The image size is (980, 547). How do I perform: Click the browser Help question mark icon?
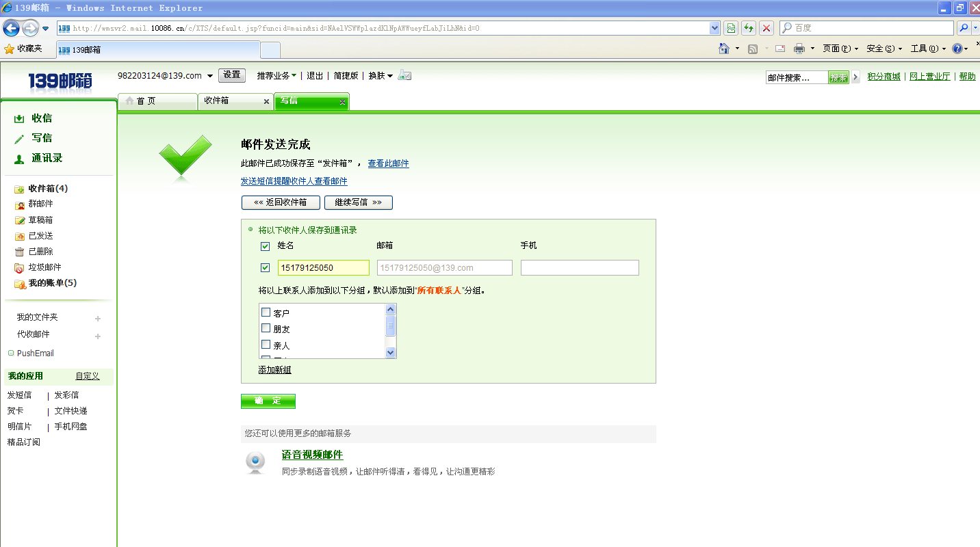point(957,49)
